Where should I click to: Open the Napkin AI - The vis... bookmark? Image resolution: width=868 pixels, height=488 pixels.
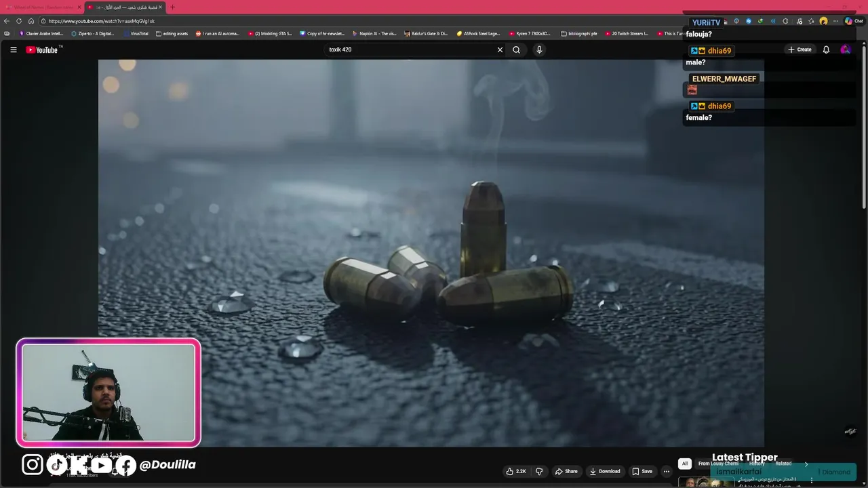click(374, 33)
